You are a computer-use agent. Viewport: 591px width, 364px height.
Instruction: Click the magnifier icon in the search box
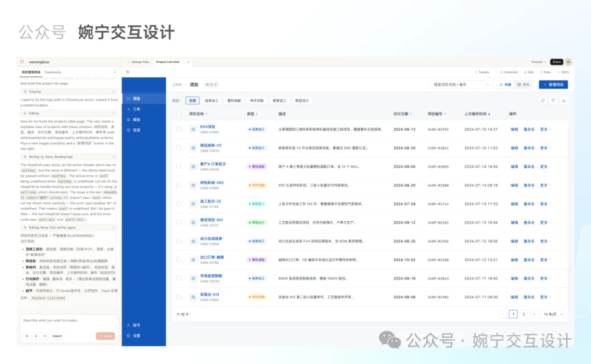pos(488,85)
